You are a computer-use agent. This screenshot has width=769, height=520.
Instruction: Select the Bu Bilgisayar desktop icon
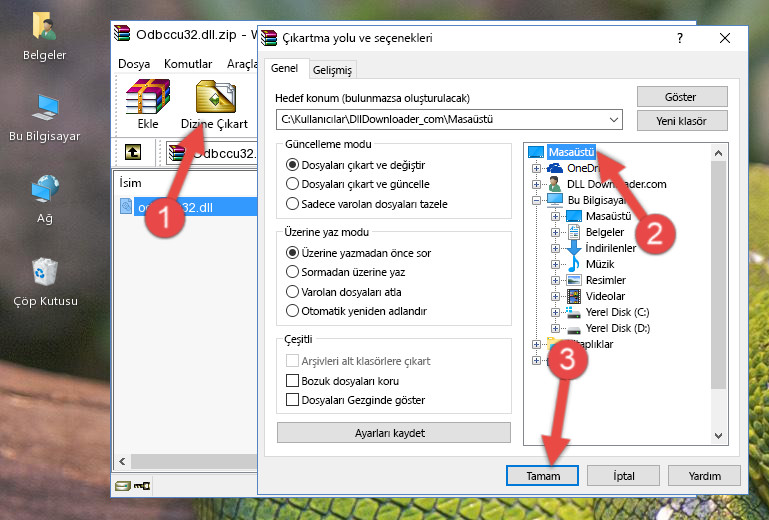click(x=45, y=107)
